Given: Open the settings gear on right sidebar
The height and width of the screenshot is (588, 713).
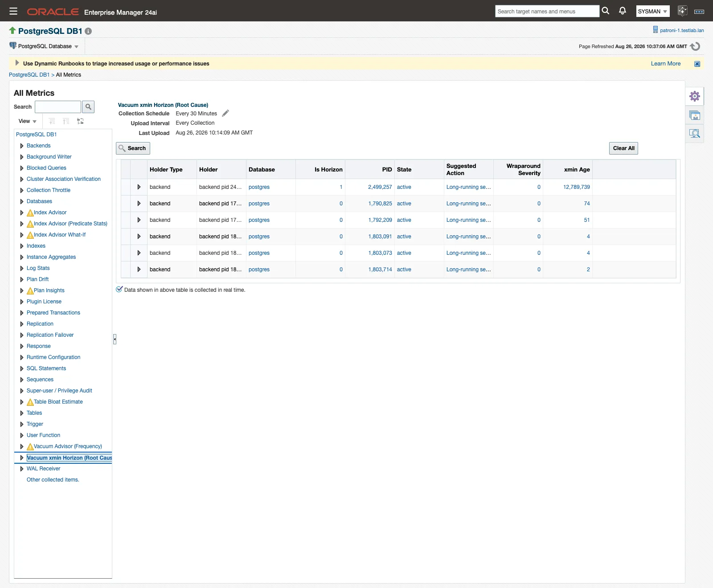Looking at the screenshot, I should (x=695, y=96).
